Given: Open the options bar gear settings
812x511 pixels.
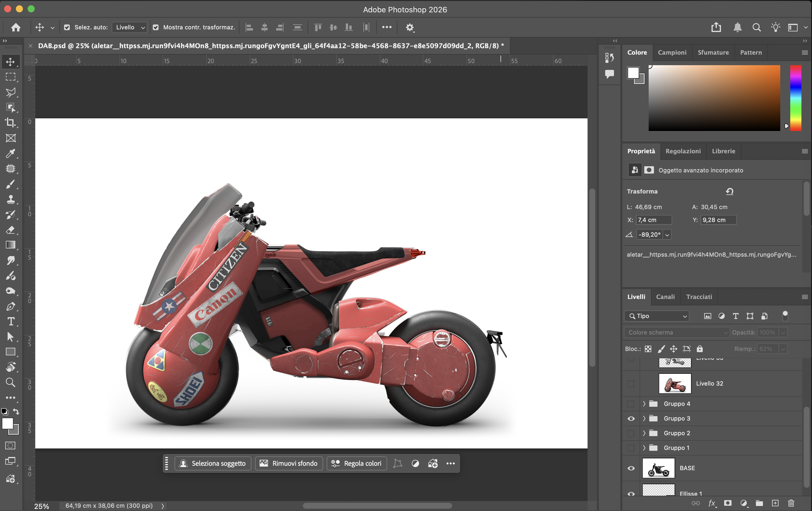Looking at the screenshot, I should tap(410, 27).
